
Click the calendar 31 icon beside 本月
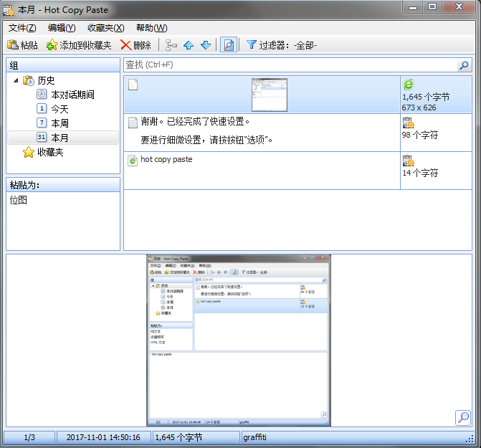[x=42, y=137]
